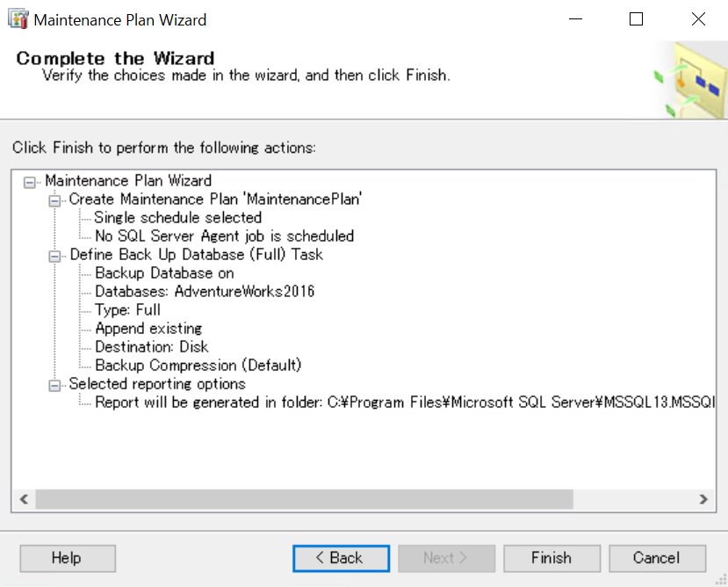Select 'No SQL Server Agent job is scheduled' row
728x587 pixels.
coord(224,236)
